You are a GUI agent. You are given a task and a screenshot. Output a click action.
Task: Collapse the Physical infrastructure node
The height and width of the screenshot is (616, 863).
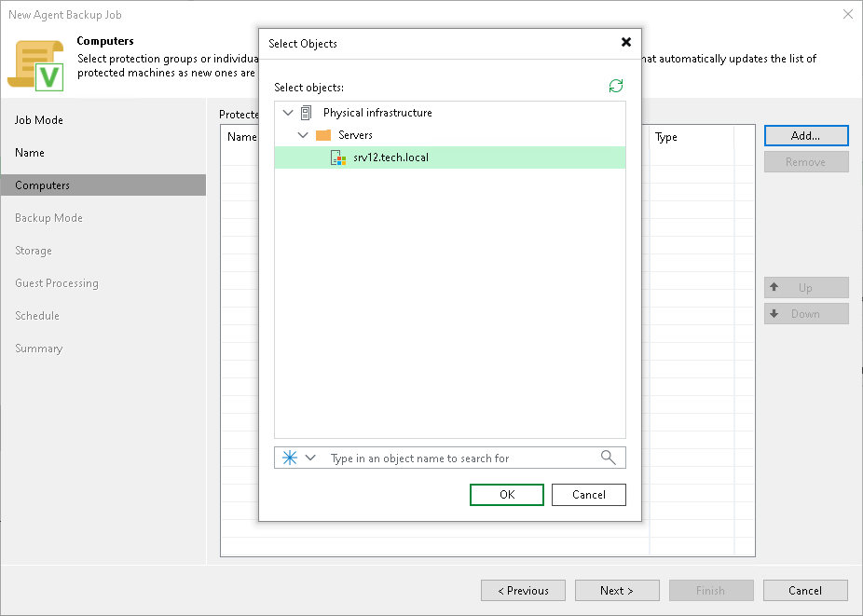[287, 113]
